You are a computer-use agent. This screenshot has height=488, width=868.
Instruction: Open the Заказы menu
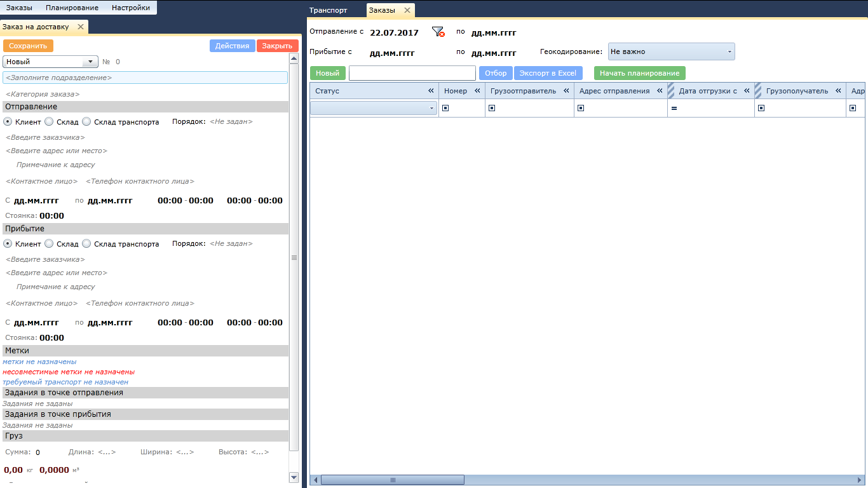(19, 8)
